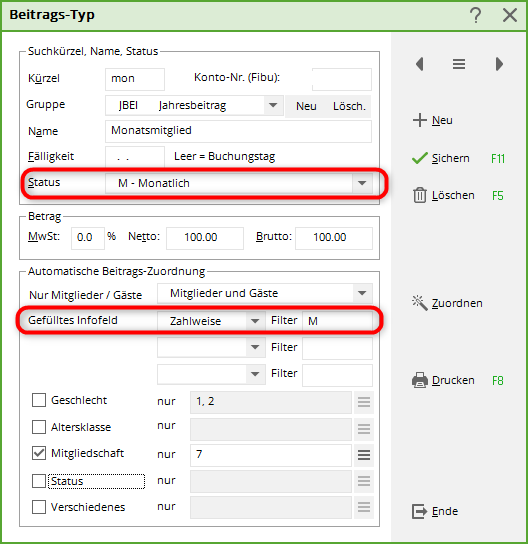Click the question mark help icon
The image size is (528, 544).
476,15
